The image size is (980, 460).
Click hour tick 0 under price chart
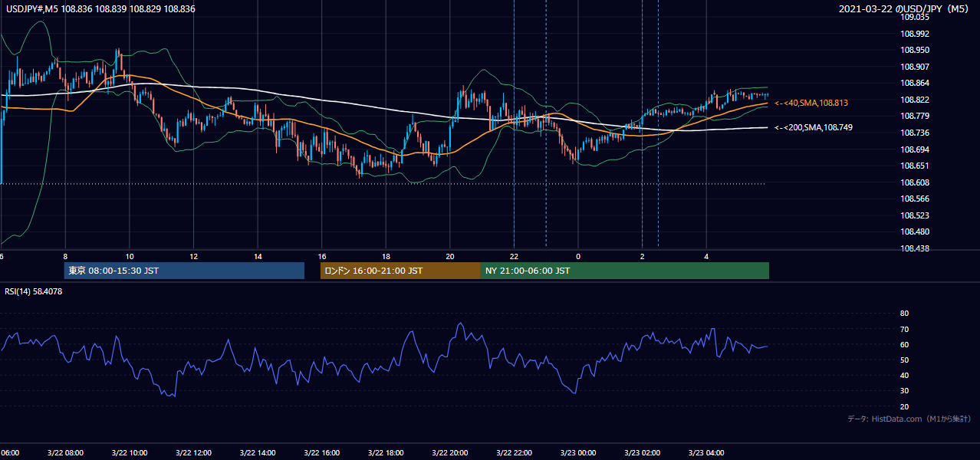click(578, 256)
